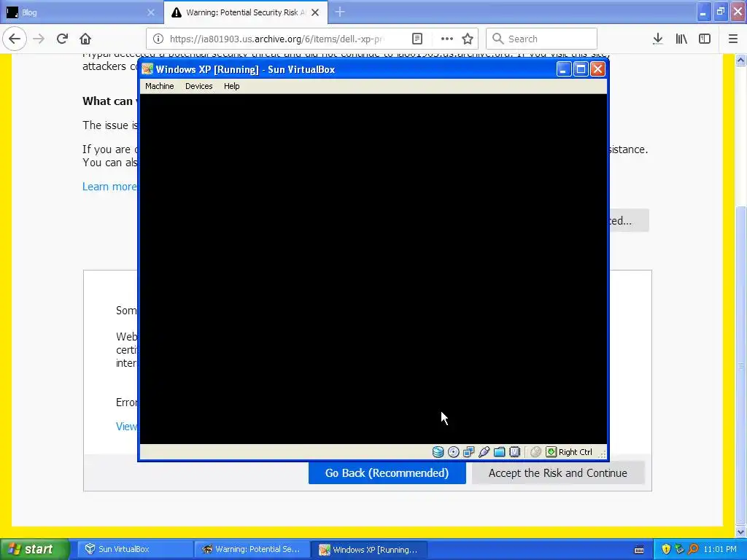Show site information in the address bar
The height and width of the screenshot is (560, 747).
tap(158, 39)
